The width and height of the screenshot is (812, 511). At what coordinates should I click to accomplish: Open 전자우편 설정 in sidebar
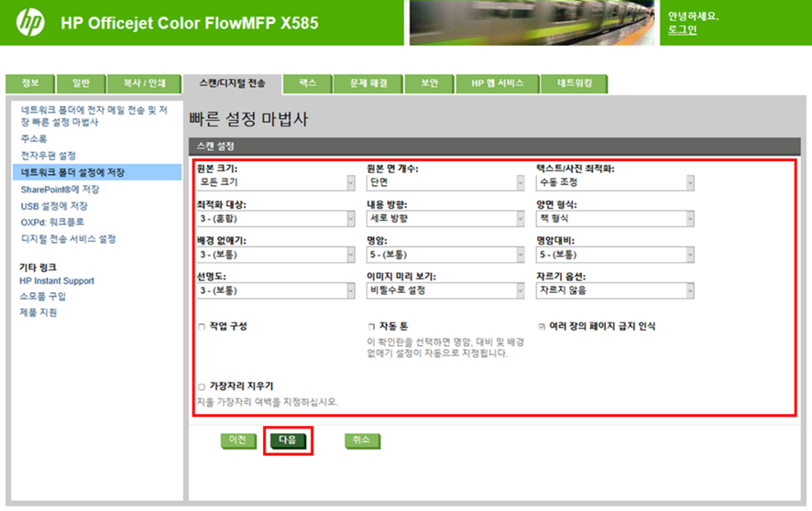click(x=49, y=156)
